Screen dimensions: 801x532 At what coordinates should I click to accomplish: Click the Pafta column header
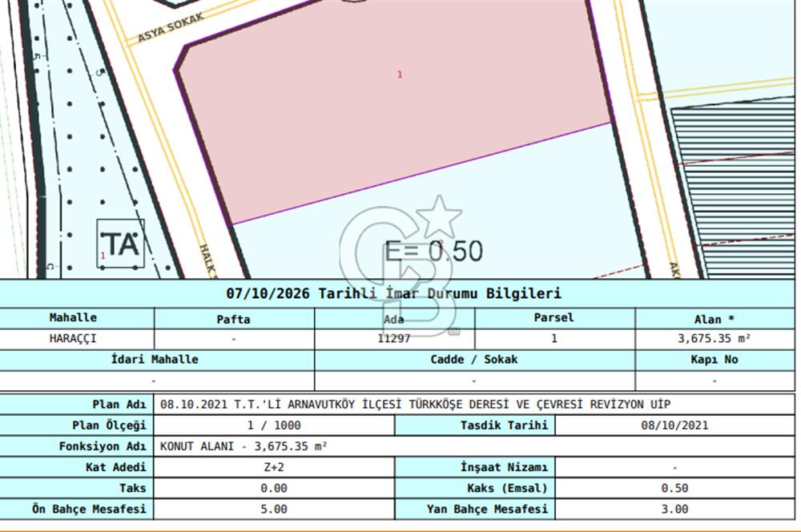click(233, 320)
